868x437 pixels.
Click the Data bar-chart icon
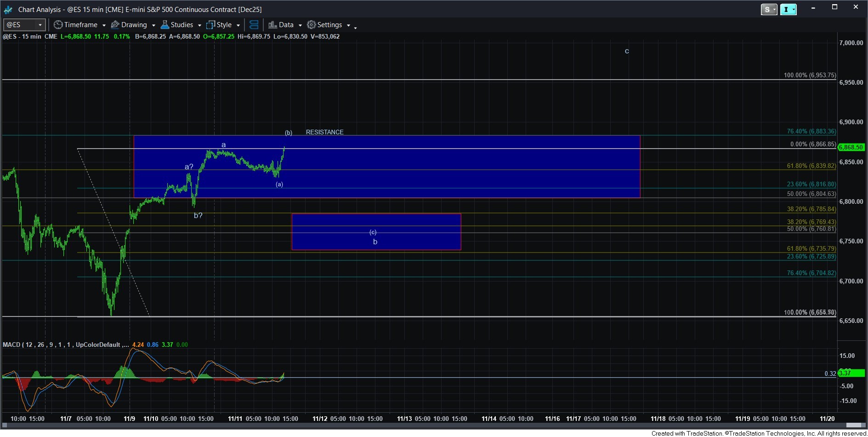click(272, 25)
